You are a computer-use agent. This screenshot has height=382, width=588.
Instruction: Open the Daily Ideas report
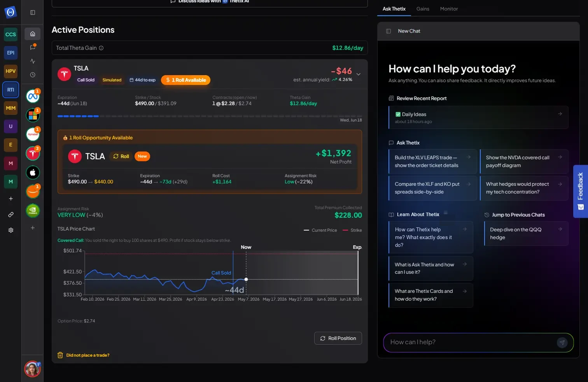coord(478,117)
